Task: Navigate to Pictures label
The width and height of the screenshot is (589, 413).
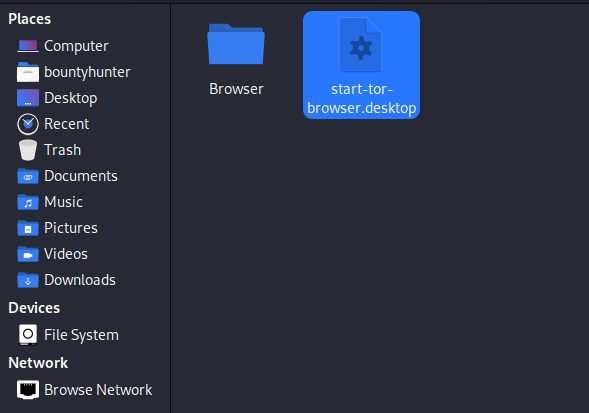Action: [71, 228]
